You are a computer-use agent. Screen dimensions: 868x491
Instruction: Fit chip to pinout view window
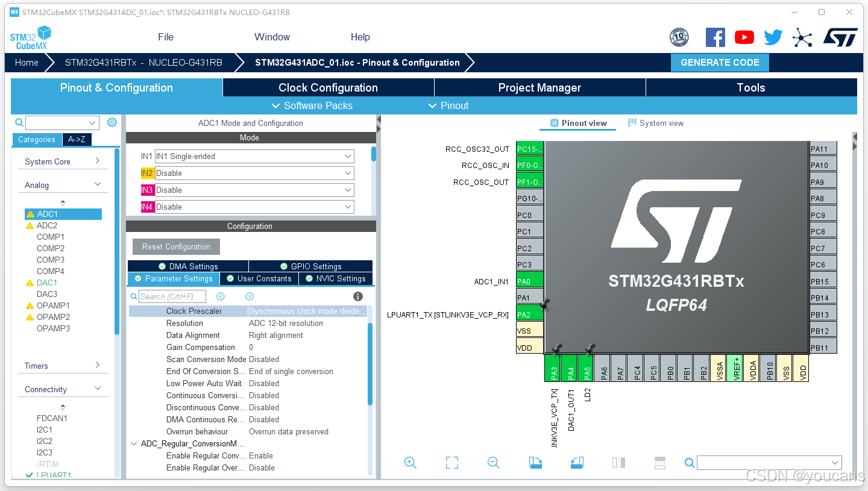click(x=452, y=463)
